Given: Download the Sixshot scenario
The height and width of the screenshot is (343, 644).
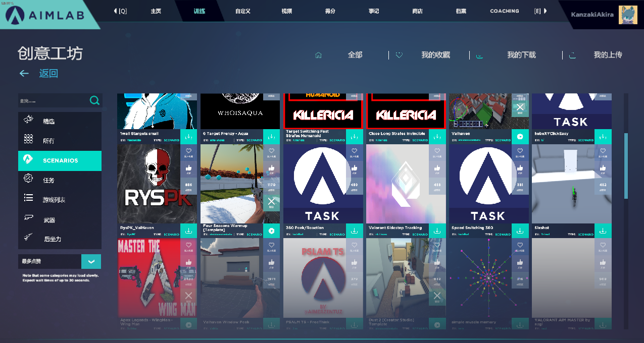Looking at the screenshot, I should coord(603,231).
